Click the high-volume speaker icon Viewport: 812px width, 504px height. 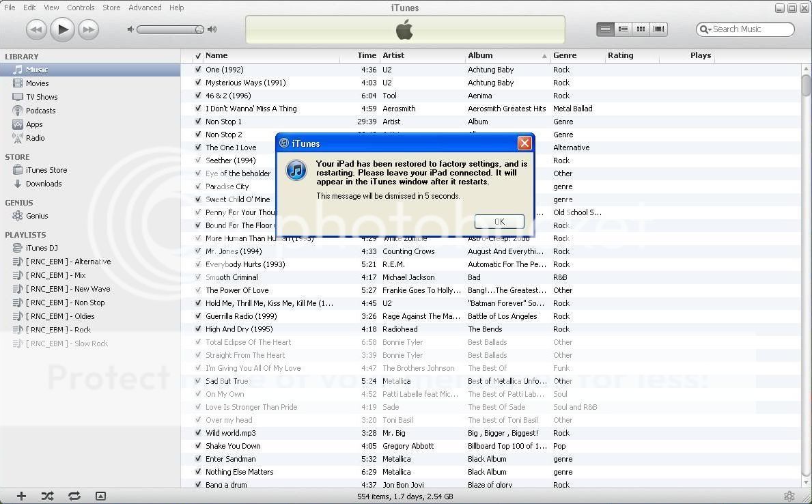coord(212,29)
